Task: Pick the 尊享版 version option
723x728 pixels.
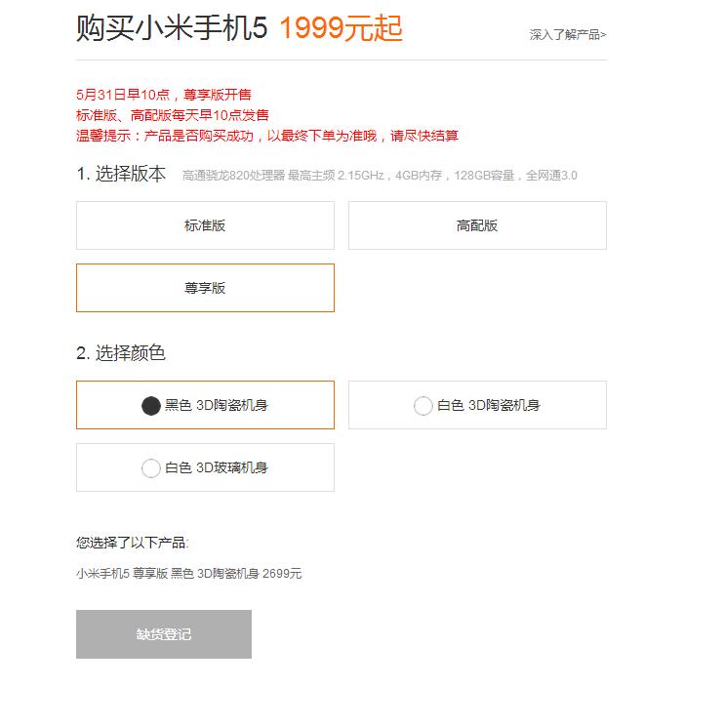Action: tap(205, 288)
